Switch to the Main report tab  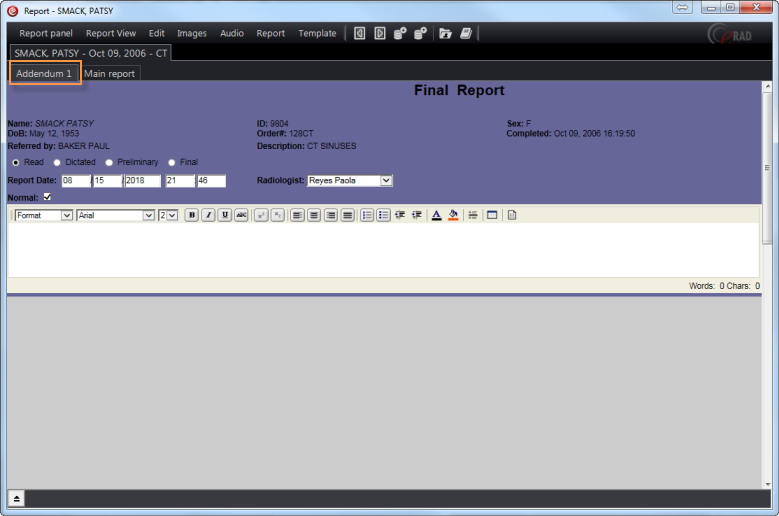click(x=109, y=73)
